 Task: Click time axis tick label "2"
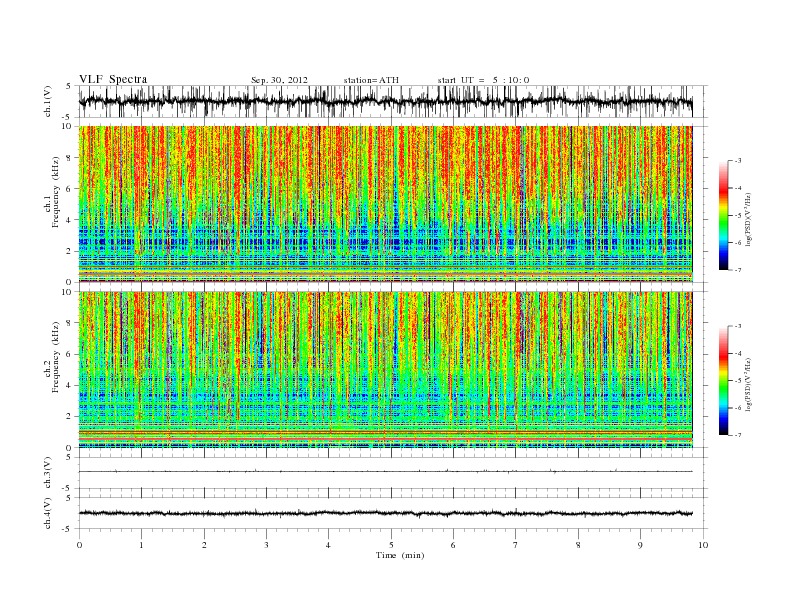click(x=204, y=545)
